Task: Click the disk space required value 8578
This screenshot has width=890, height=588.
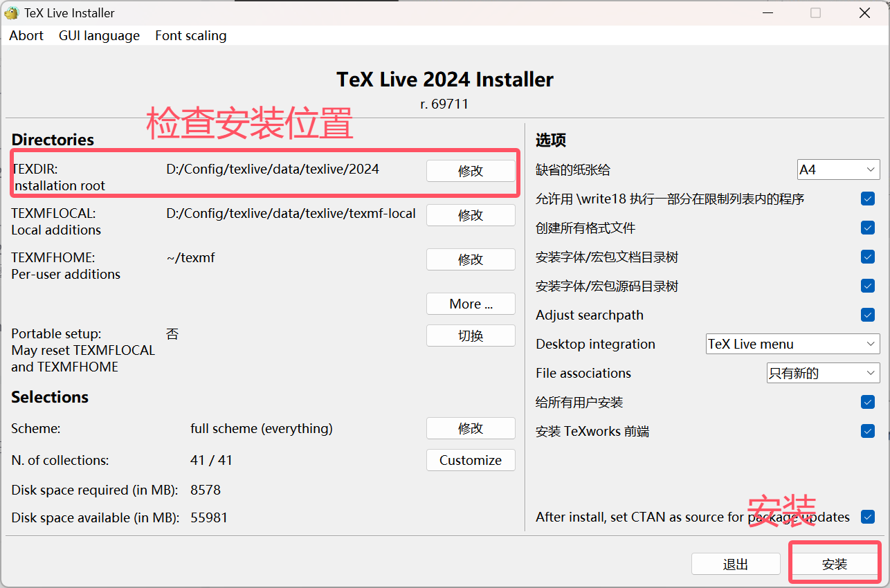Action: 206,490
